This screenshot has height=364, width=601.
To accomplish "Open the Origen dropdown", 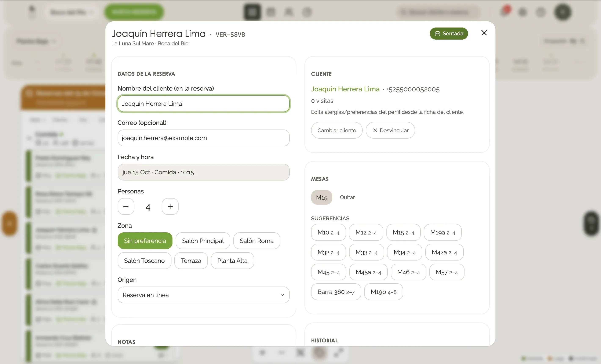I will click(x=203, y=295).
